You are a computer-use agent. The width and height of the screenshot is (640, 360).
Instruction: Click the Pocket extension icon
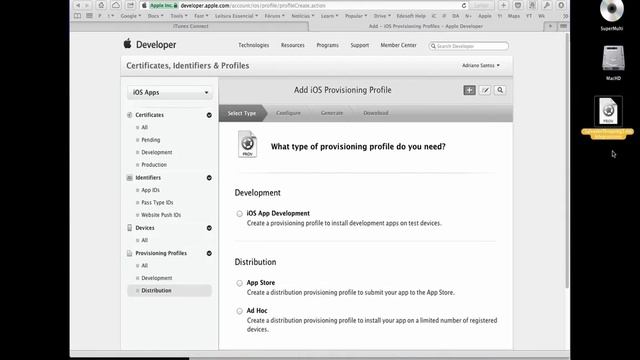tap(518, 5)
